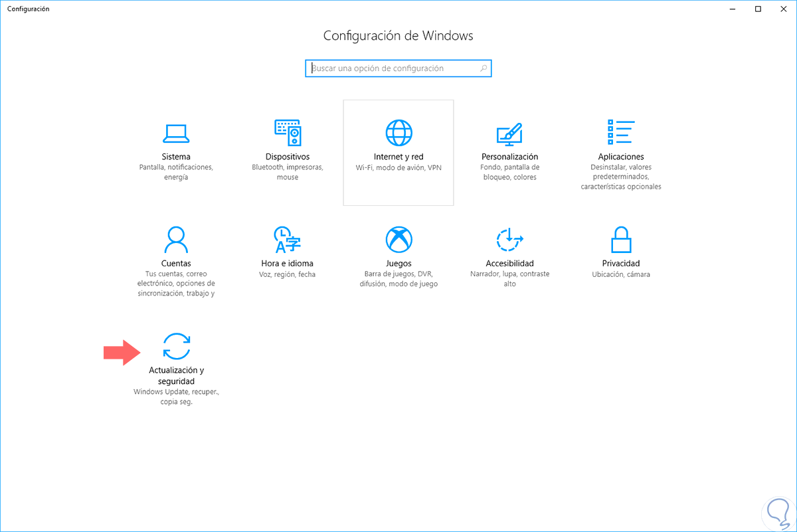This screenshot has width=797, height=532.
Task: Click the 'Internet y red' label
Action: pyautogui.click(x=398, y=157)
